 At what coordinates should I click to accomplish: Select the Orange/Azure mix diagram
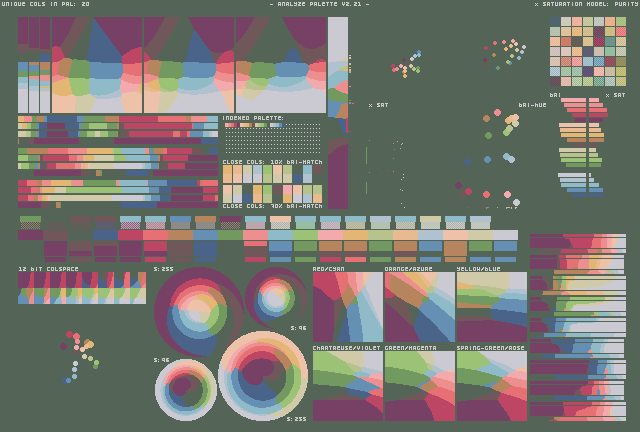coord(419,308)
